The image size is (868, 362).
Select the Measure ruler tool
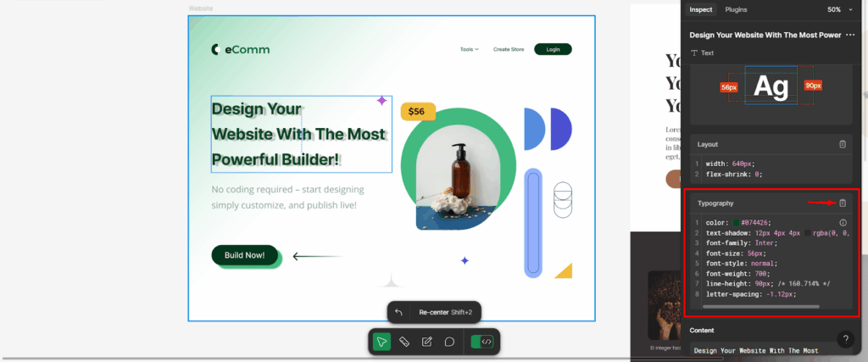tap(404, 342)
